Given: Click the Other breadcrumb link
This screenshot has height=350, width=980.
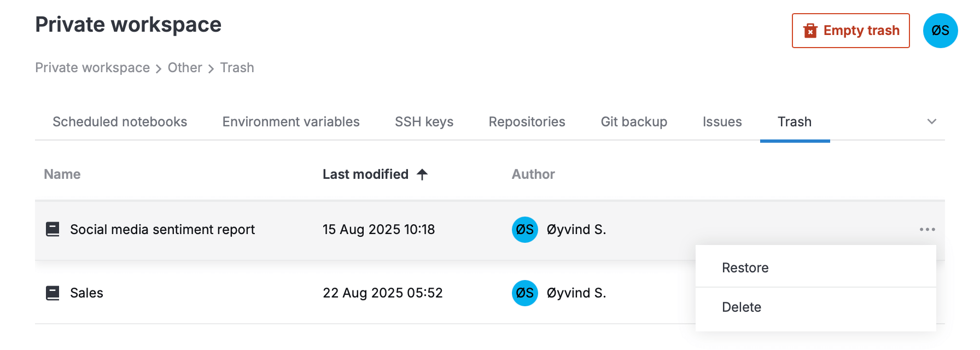Looking at the screenshot, I should [185, 68].
